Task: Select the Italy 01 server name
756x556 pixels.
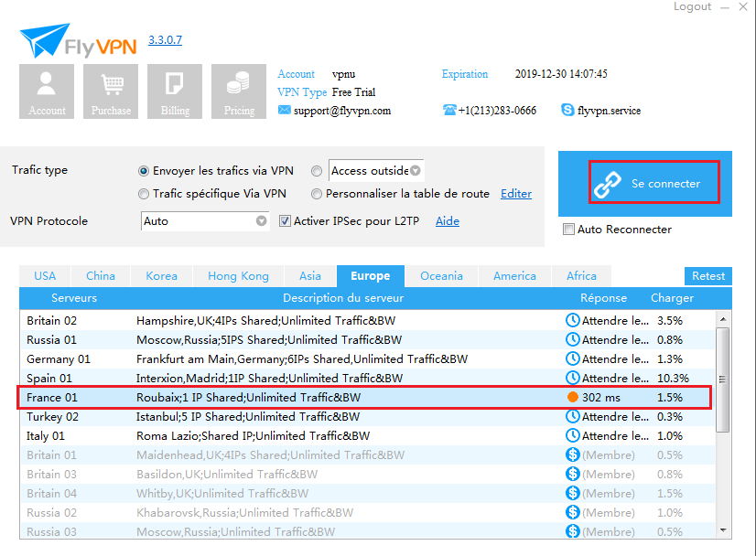Action: coord(46,436)
